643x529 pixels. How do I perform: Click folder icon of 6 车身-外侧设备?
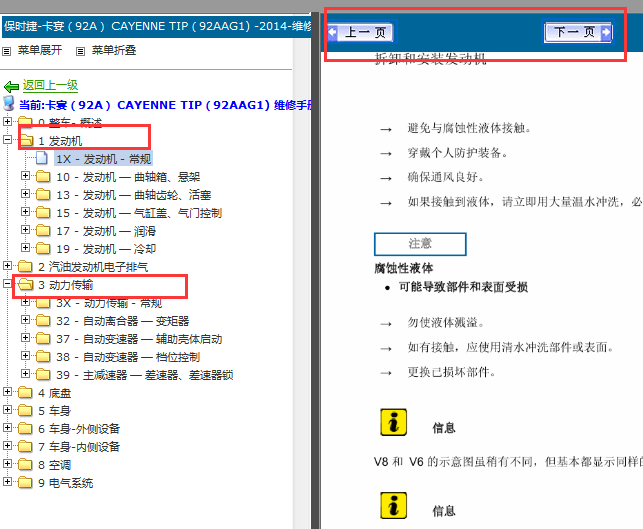pyautogui.click(x=25, y=429)
